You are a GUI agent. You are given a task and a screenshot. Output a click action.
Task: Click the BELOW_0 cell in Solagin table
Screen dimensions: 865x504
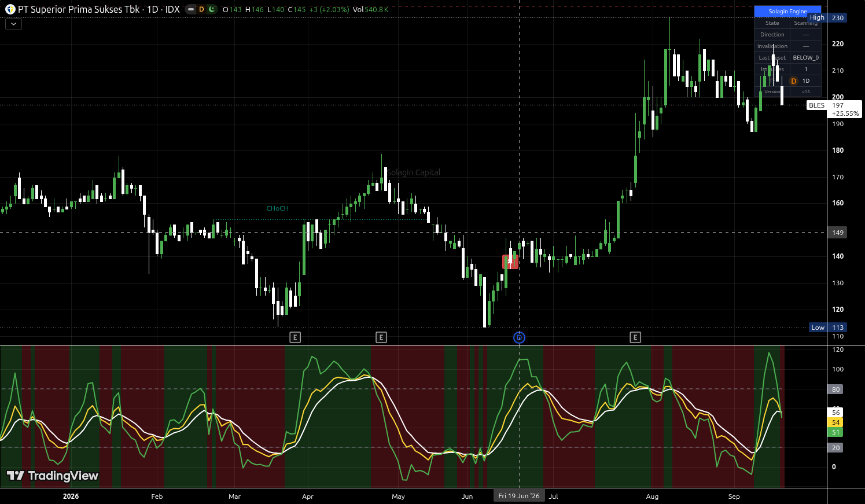805,58
